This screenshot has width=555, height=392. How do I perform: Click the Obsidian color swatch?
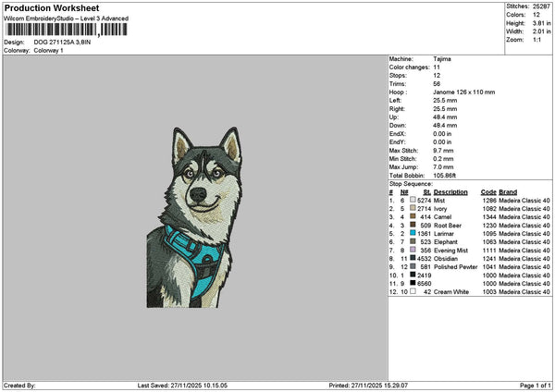(413, 258)
